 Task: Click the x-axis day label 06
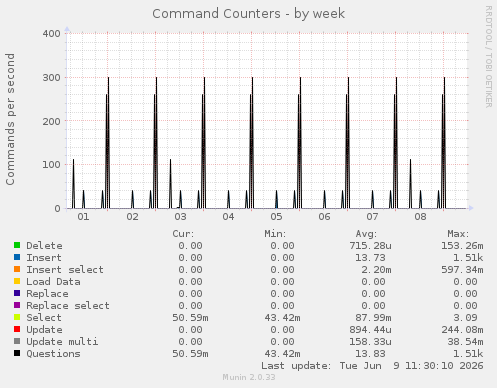[324, 217]
